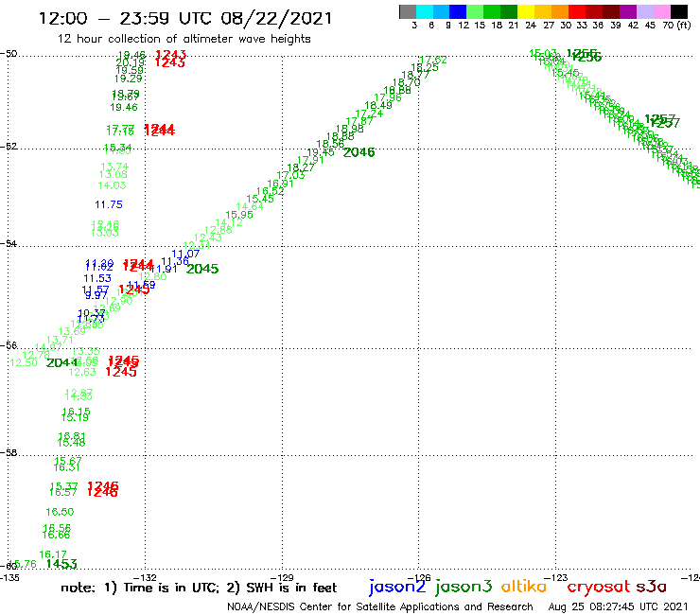
Task: Click the wave height value '17.96'
Action: pyautogui.click(x=388, y=97)
